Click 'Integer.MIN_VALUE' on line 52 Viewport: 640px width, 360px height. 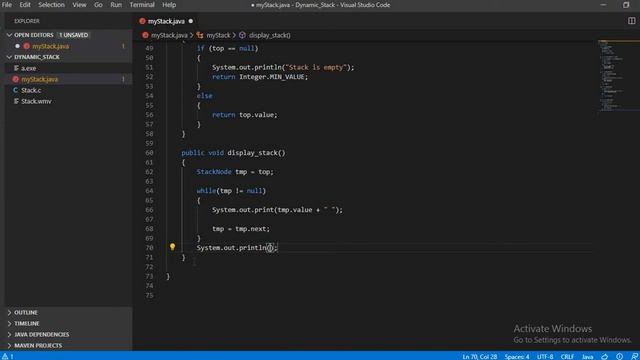[273, 77]
